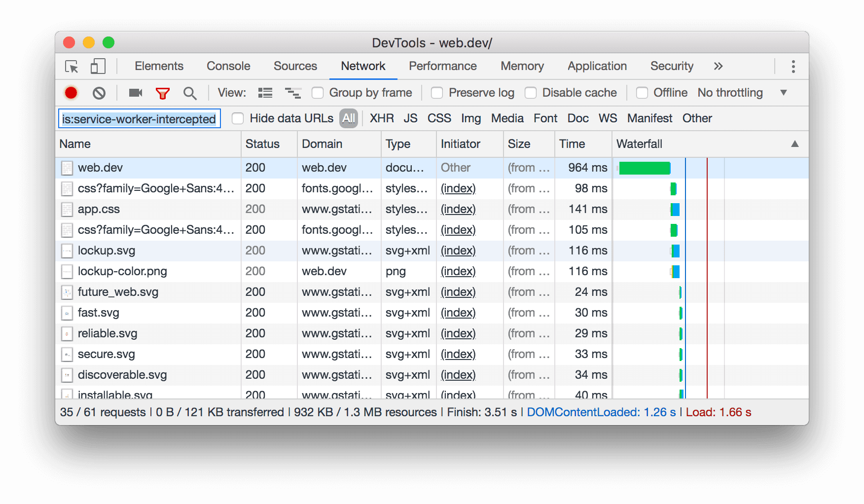Viewport: 864px width, 504px height.
Task: Toggle the device toolbar icon
Action: click(x=97, y=66)
